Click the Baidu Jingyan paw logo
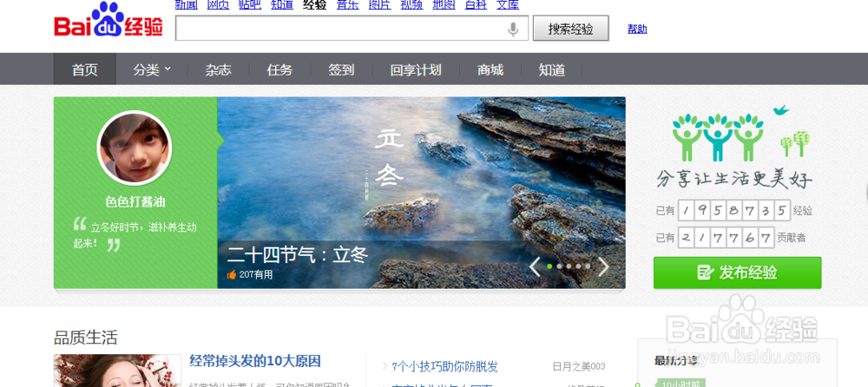 click(108, 20)
